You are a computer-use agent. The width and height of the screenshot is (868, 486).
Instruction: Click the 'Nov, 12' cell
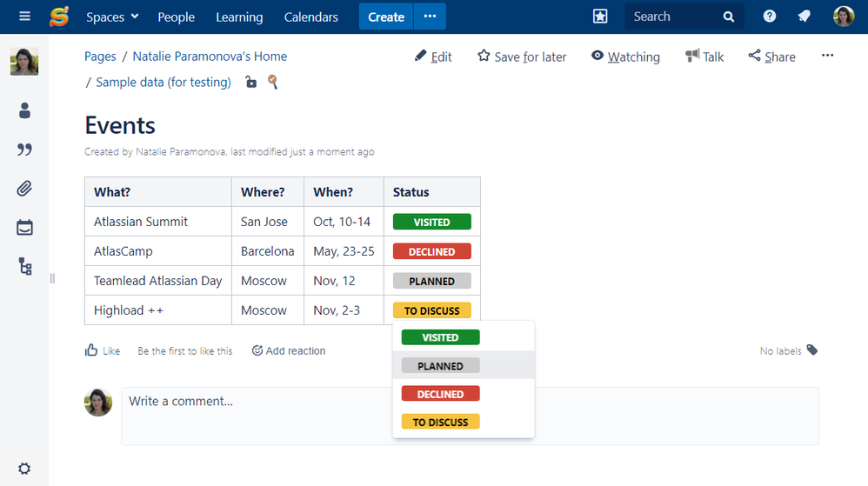pyautogui.click(x=344, y=281)
